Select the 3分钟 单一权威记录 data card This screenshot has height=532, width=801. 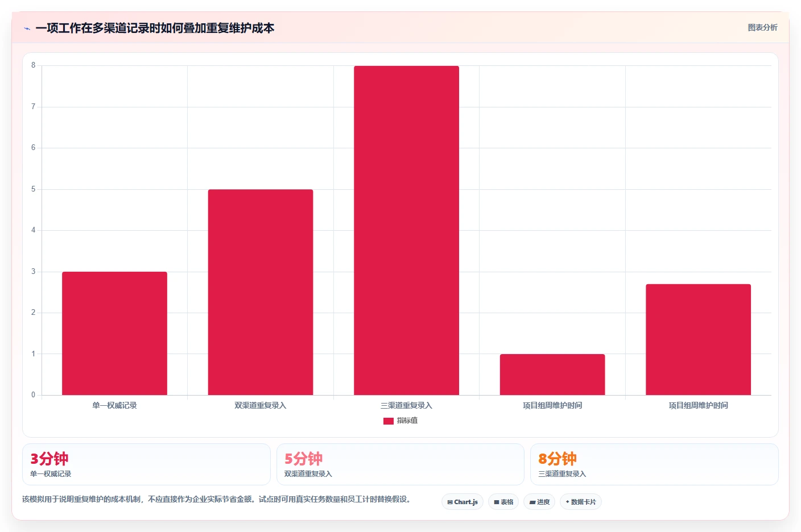(146, 464)
